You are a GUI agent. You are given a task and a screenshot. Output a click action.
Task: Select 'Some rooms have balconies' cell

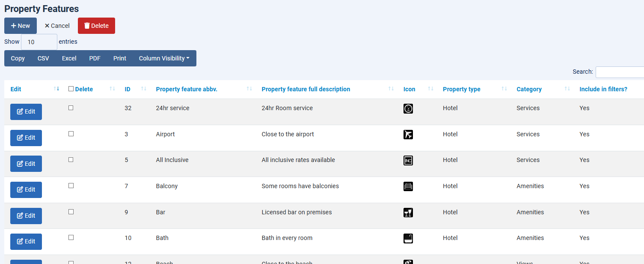300,186
